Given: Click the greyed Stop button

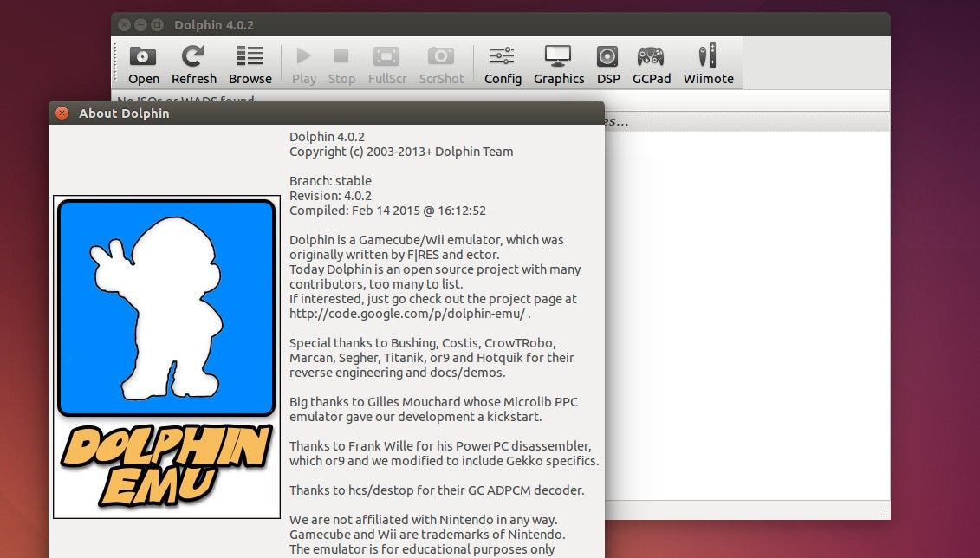Looking at the screenshot, I should 341,64.
